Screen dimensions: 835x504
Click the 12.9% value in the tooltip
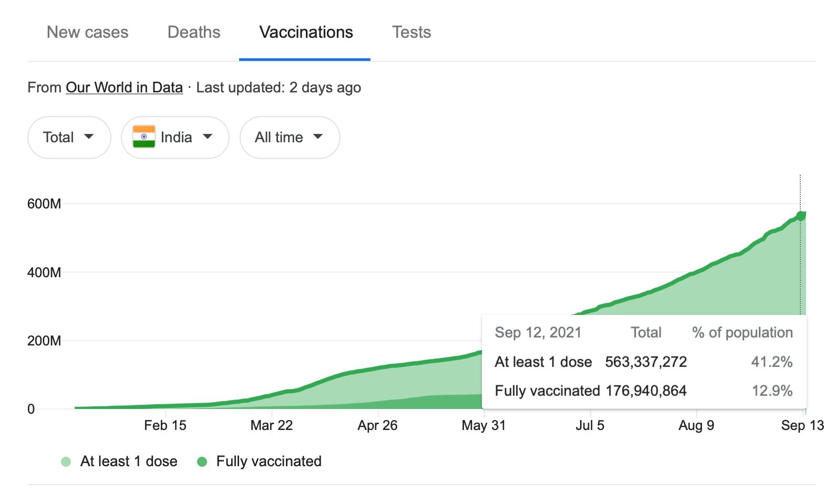(771, 391)
